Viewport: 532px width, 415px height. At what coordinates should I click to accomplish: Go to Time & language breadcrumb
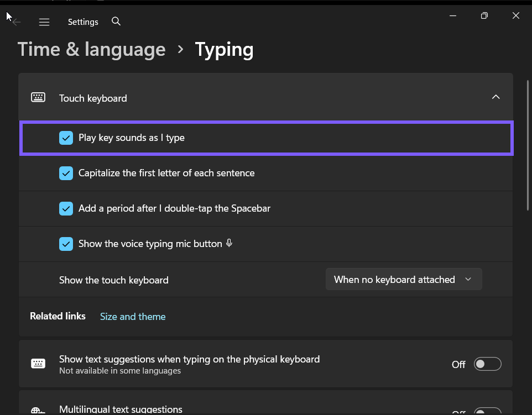pyautogui.click(x=91, y=50)
